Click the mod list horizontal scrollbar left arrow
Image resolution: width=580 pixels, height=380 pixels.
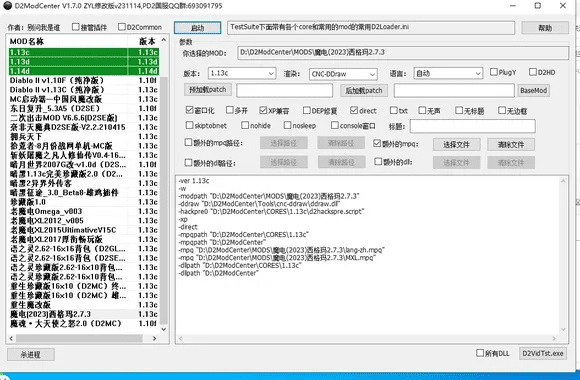11,338
